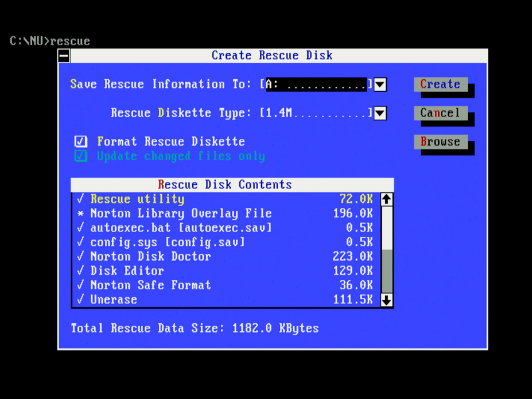Click the 72.0K size value
Screen dimensions: 532x399
click(x=356, y=199)
